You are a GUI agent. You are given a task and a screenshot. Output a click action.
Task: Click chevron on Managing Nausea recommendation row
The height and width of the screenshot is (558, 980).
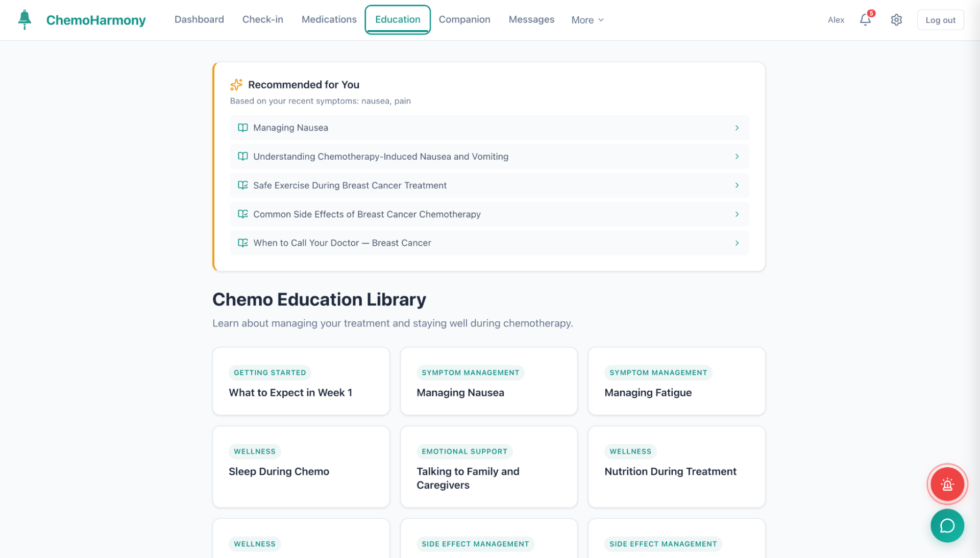click(737, 128)
